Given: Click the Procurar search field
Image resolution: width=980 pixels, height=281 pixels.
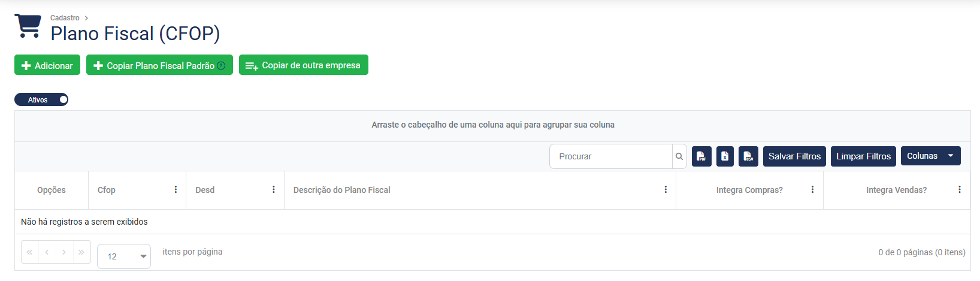Looking at the screenshot, I should tap(611, 156).
